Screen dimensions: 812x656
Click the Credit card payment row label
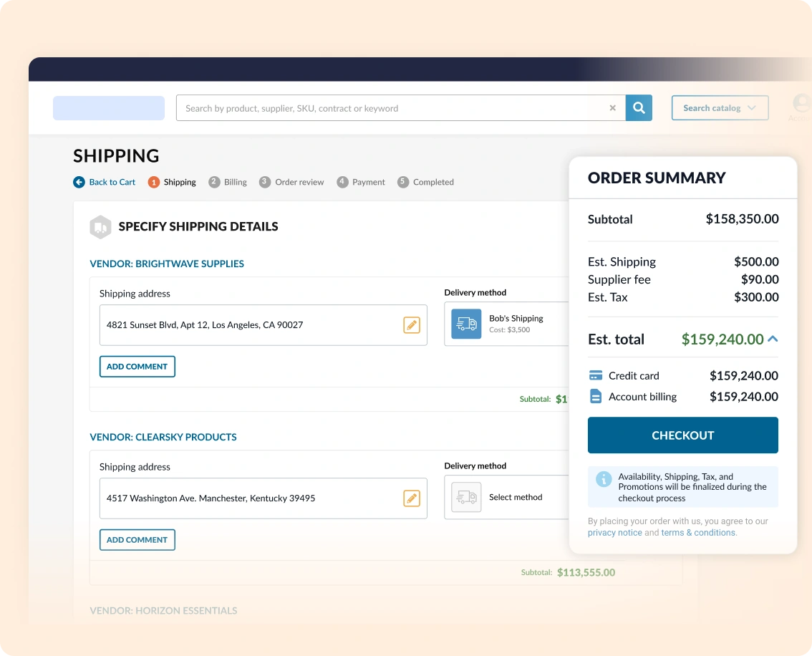pos(634,375)
